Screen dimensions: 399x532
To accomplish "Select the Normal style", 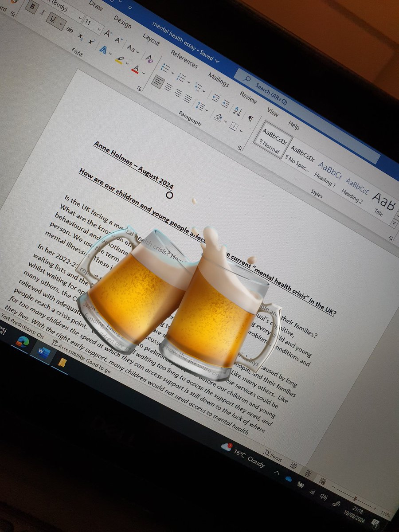I will (x=274, y=141).
